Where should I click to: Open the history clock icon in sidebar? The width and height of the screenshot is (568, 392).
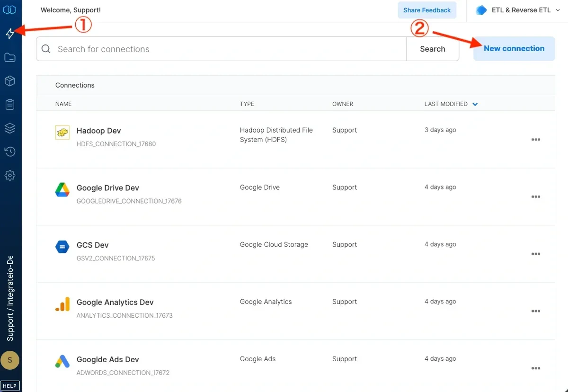pyautogui.click(x=10, y=151)
